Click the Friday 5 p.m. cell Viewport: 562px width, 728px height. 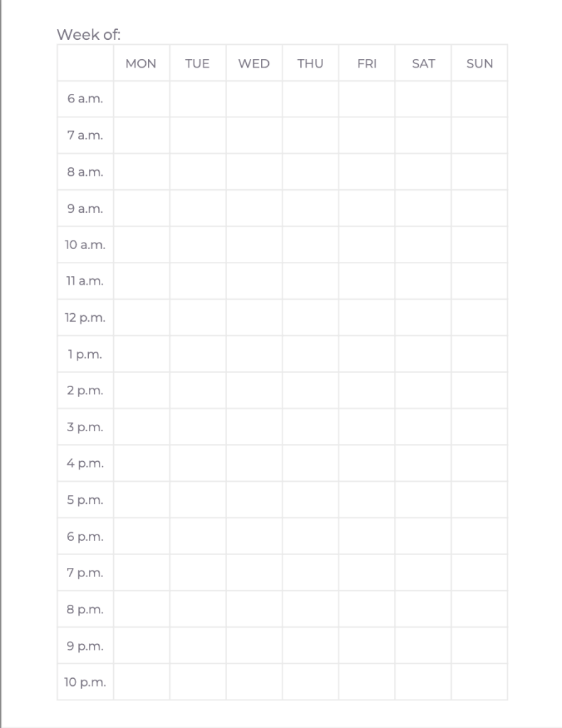coord(366,500)
